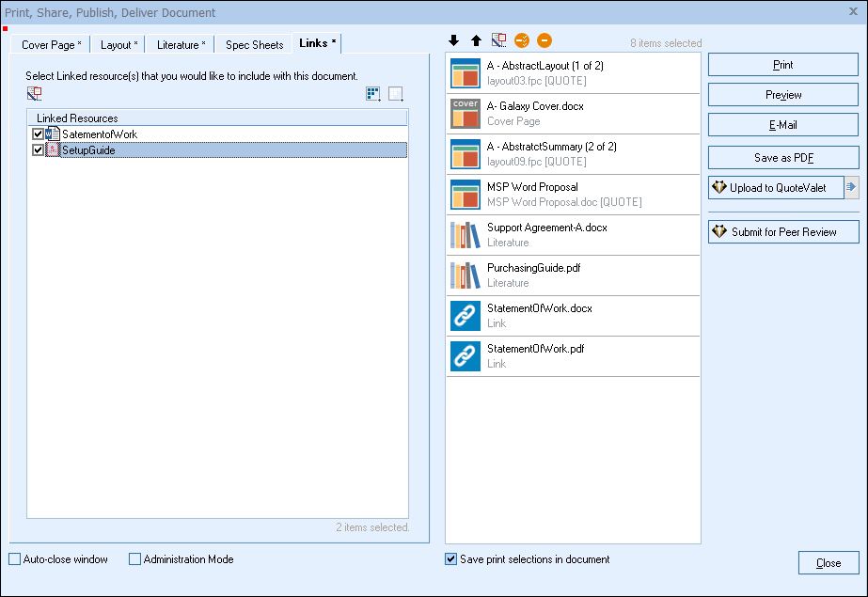Switch to the Cover Page tab
The image size is (868, 597).
tap(51, 45)
